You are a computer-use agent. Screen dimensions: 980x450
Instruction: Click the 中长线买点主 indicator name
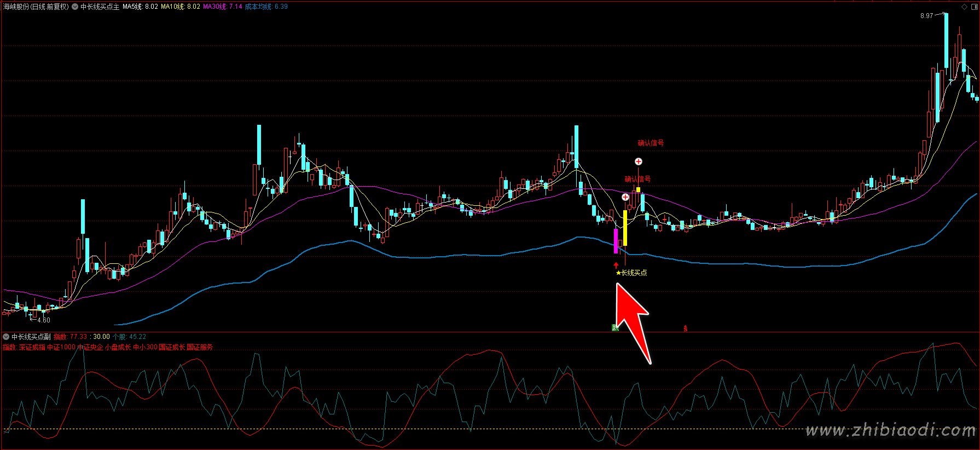tap(100, 7)
